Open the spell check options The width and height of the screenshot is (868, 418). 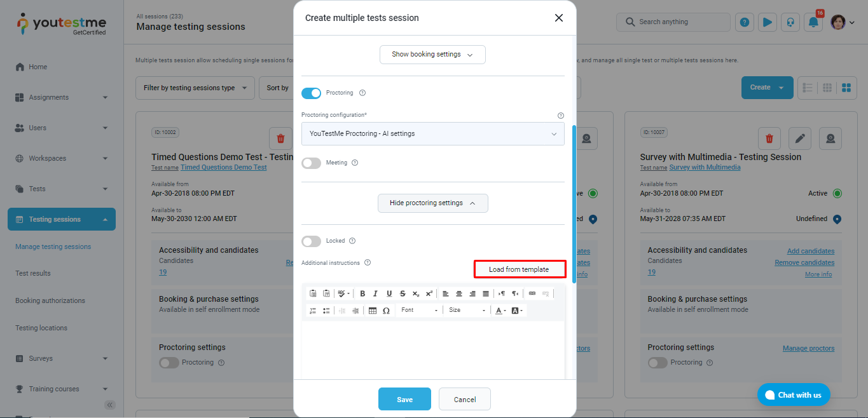[343, 293]
